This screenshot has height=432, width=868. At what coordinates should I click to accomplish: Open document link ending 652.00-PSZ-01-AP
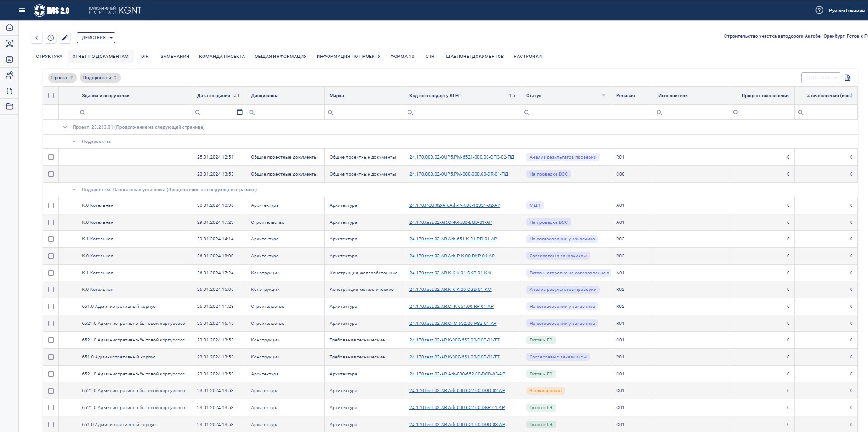[x=453, y=324]
